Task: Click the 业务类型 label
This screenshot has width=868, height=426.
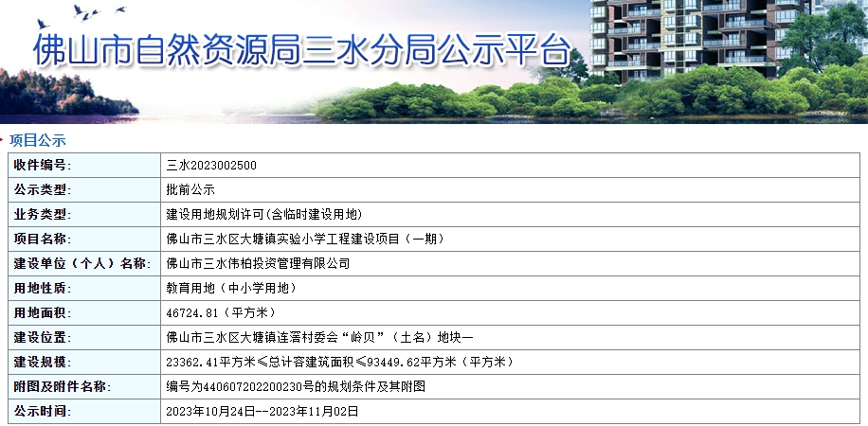Action: tap(43, 215)
